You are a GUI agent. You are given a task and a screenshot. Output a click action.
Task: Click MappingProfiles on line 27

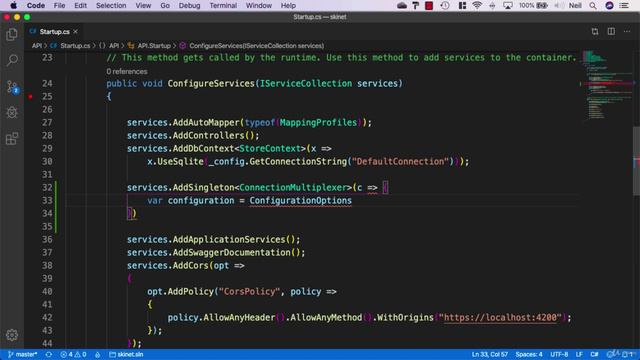pyautogui.click(x=318, y=122)
